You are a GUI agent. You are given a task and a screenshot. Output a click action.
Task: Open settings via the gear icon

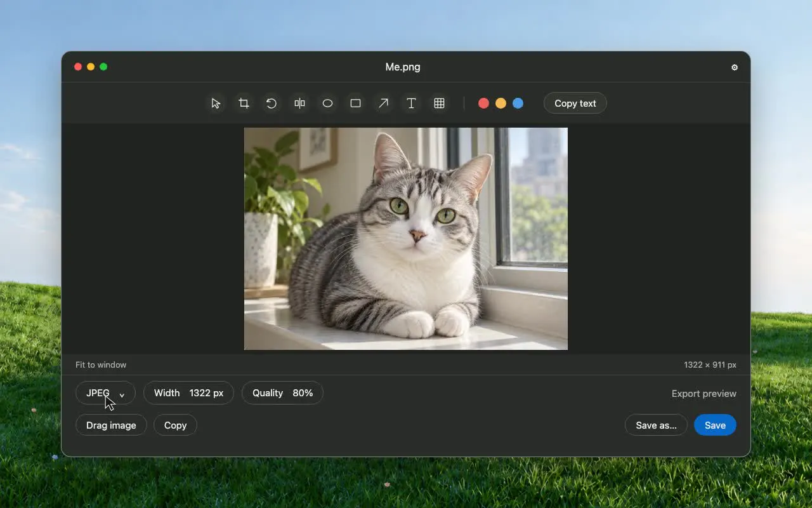tap(735, 67)
